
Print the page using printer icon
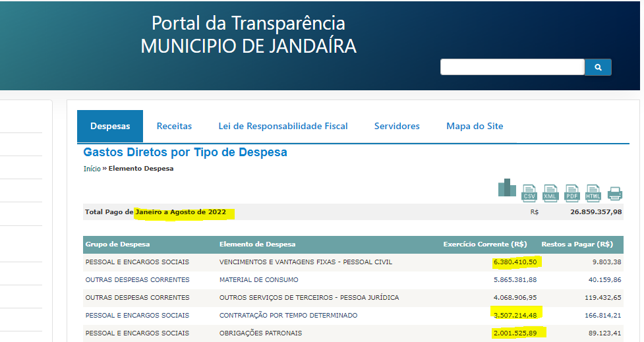point(615,193)
